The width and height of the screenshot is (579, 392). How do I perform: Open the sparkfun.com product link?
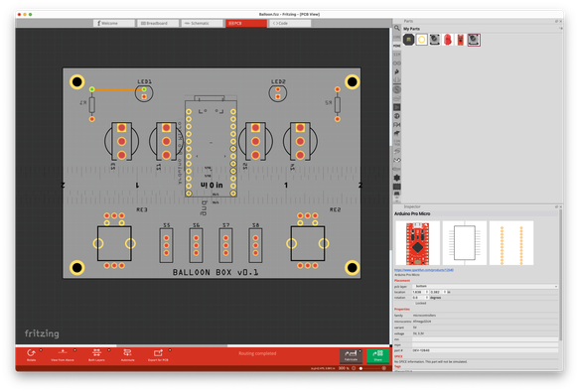point(424,270)
